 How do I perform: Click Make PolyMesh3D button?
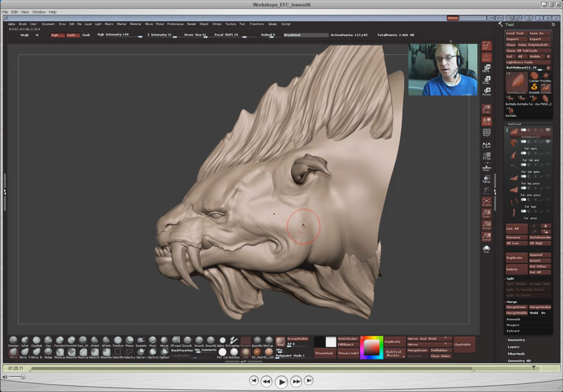coord(534,45)
